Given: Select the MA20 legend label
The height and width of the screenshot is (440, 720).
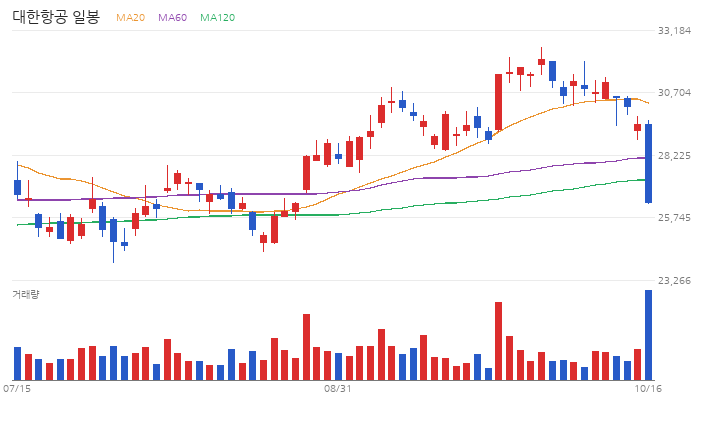Looking at the screenshot, I should coord(130,17).
